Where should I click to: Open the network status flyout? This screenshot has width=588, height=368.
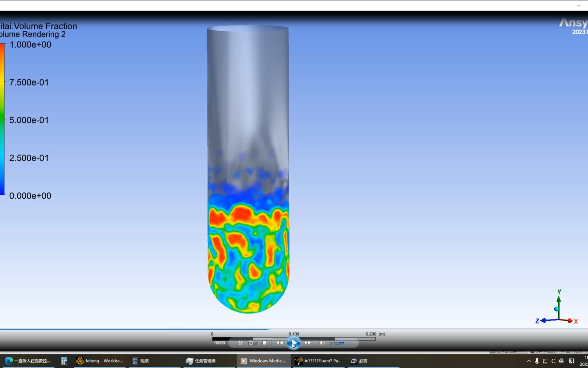(545, 361)
